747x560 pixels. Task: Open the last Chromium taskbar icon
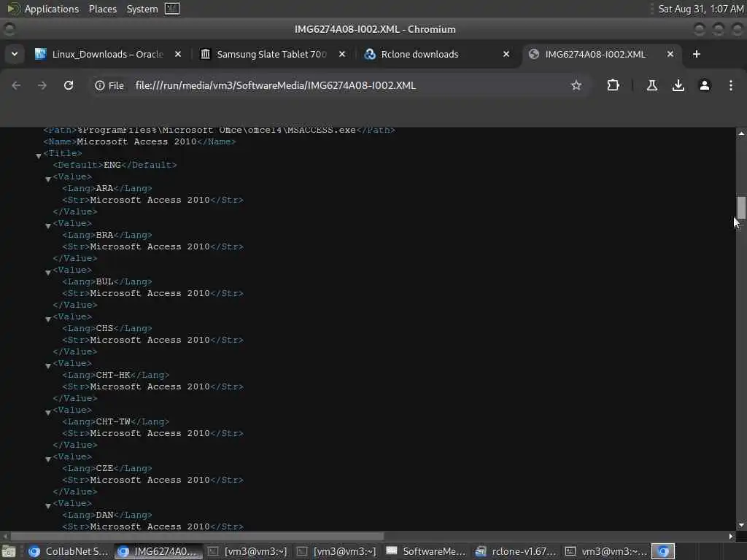pos(663,551)
